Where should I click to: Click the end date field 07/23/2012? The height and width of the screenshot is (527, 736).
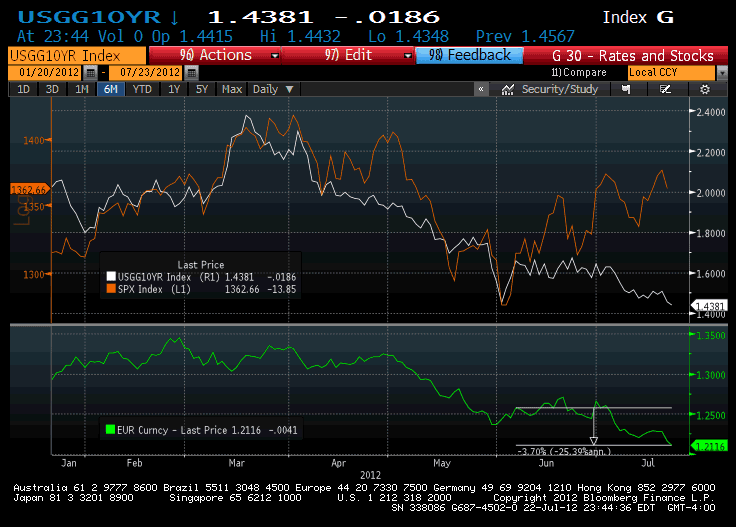pos(146,72)
